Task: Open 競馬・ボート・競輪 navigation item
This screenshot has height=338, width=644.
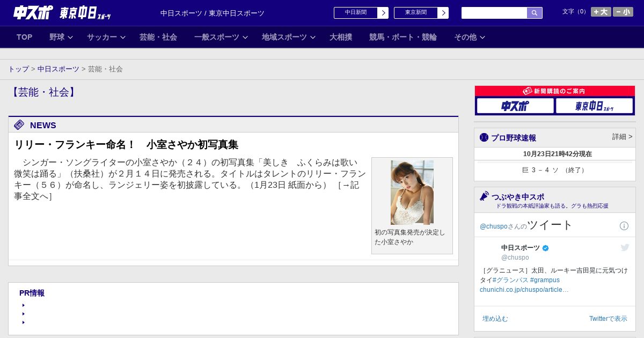Action: [403, 37]
